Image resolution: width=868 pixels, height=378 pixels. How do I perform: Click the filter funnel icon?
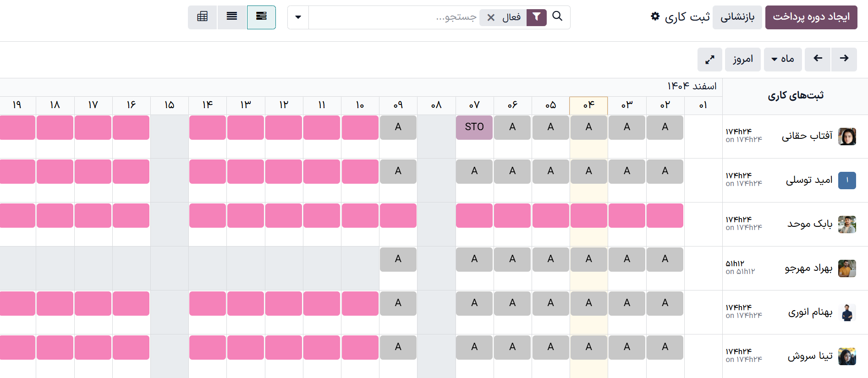click(536, 17)
